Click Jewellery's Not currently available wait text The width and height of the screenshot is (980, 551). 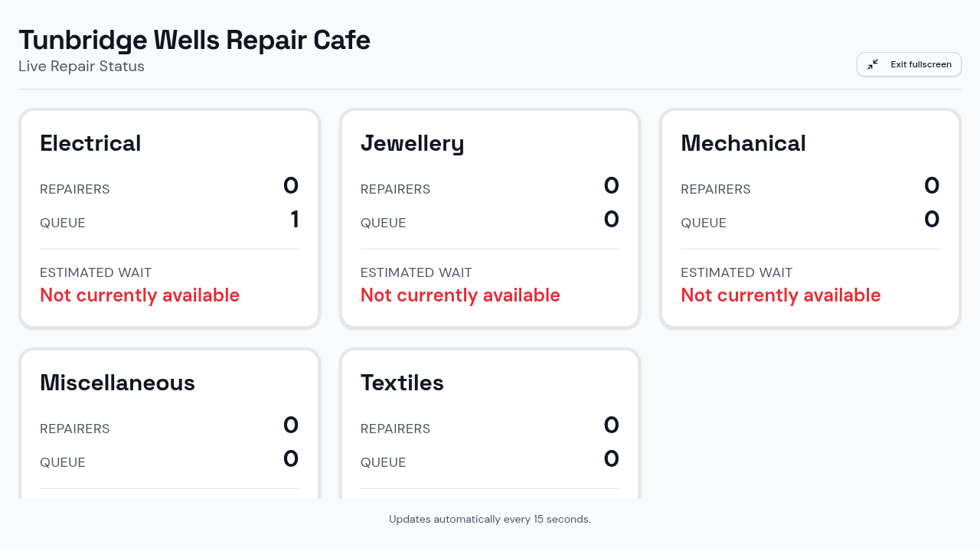click(x=460, y=295)
